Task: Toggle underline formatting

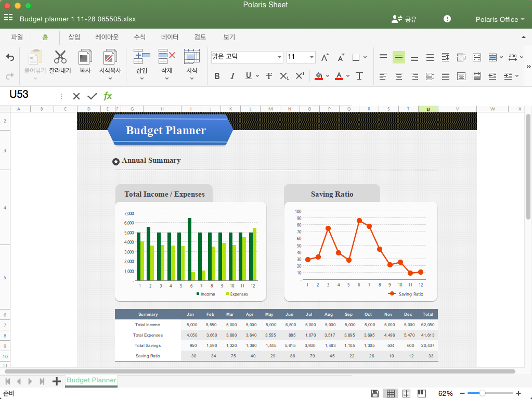Action: point(249,75)
